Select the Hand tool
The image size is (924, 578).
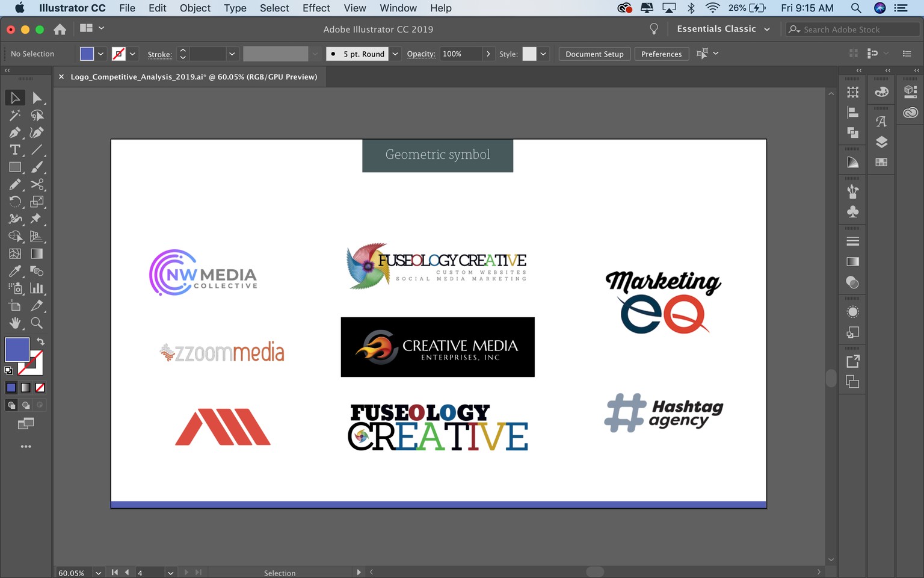pos(15,323)
